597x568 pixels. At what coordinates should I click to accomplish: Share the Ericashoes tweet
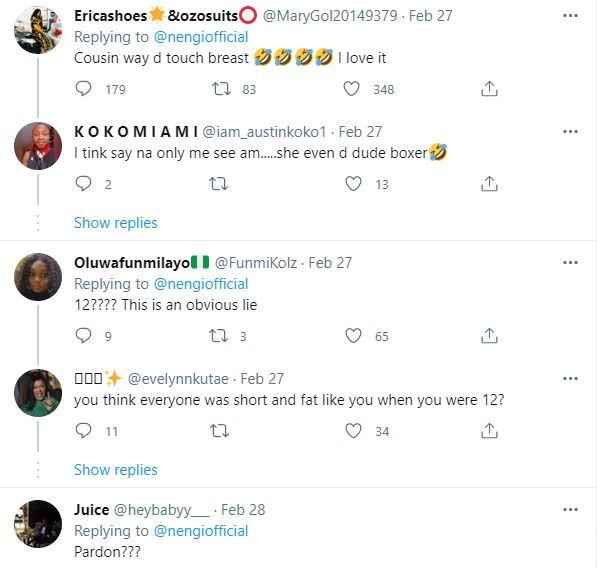click(x=489, y=89)
